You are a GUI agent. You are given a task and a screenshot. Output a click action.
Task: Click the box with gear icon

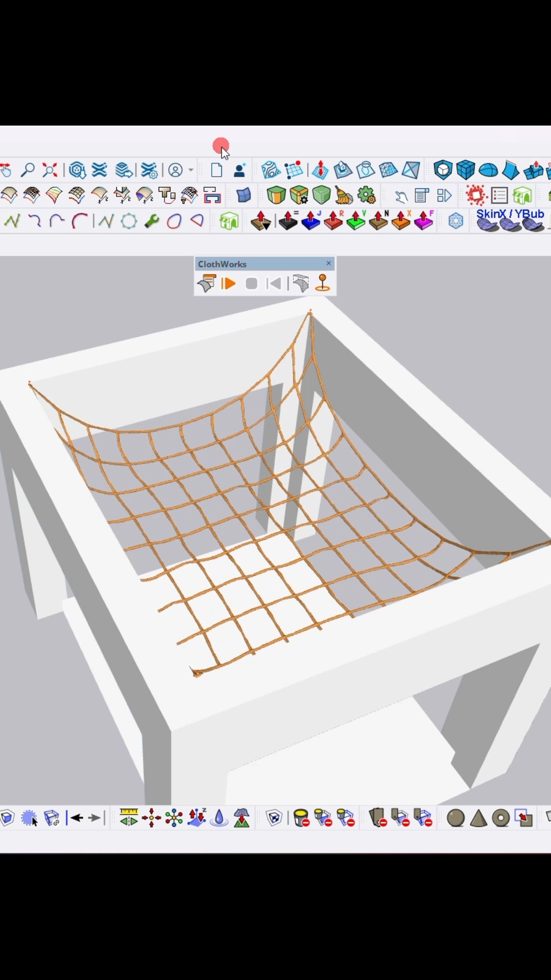click(x=299, y=195)
